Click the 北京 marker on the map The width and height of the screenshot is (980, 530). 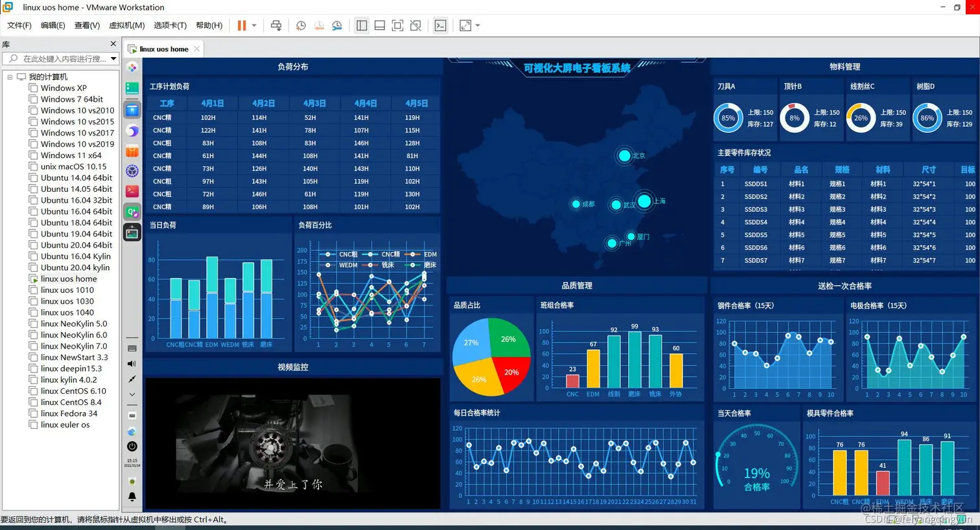pyautogui.click(x=624, y=156)
